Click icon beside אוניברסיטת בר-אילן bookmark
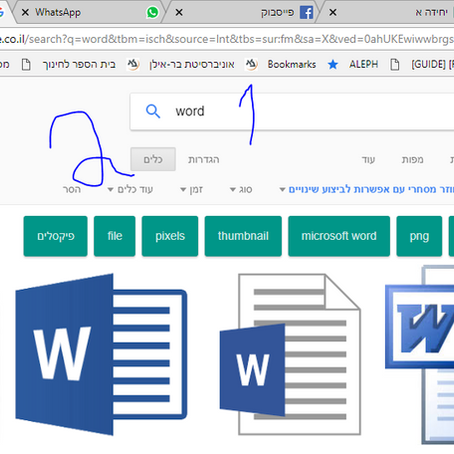This screenshot has width=454, height=454. coord(133,64)
